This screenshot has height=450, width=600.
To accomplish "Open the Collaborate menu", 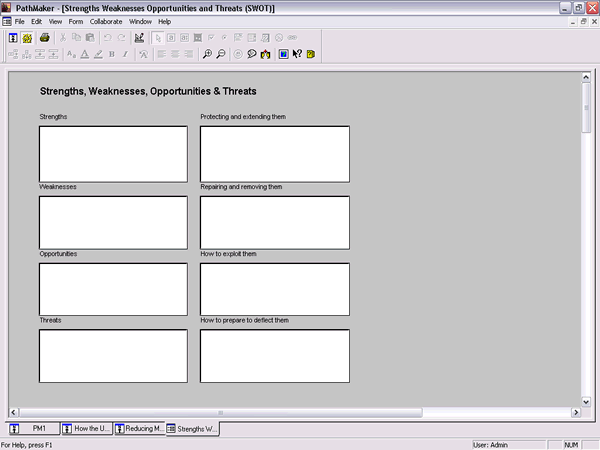I will click(x=105, y=21).
